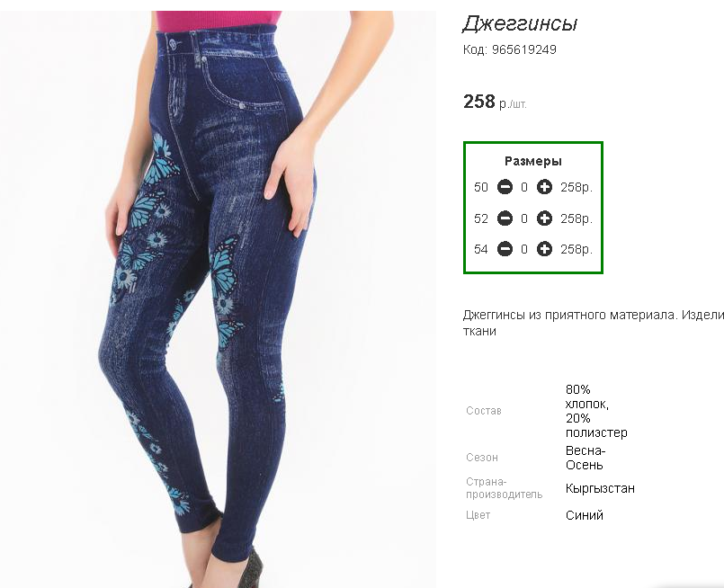Click minus button for size 54
This screenshot has height=588, width=724.
tap(505, 249)
